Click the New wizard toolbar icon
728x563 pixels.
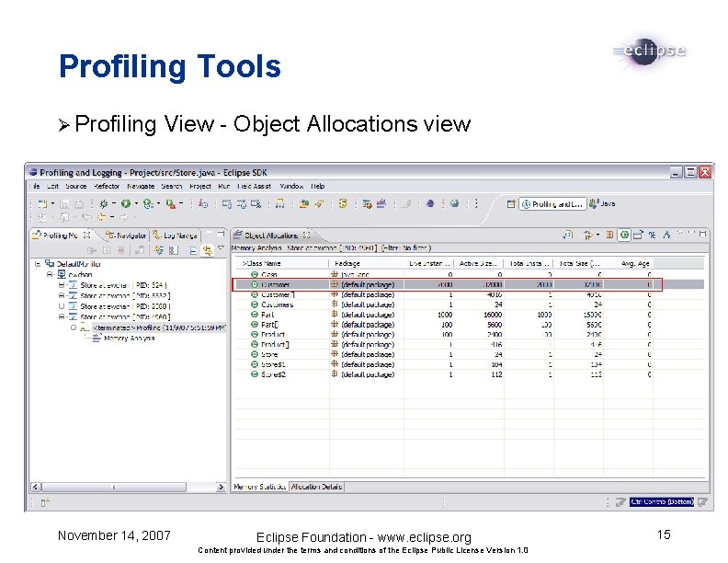pos(43,203)
